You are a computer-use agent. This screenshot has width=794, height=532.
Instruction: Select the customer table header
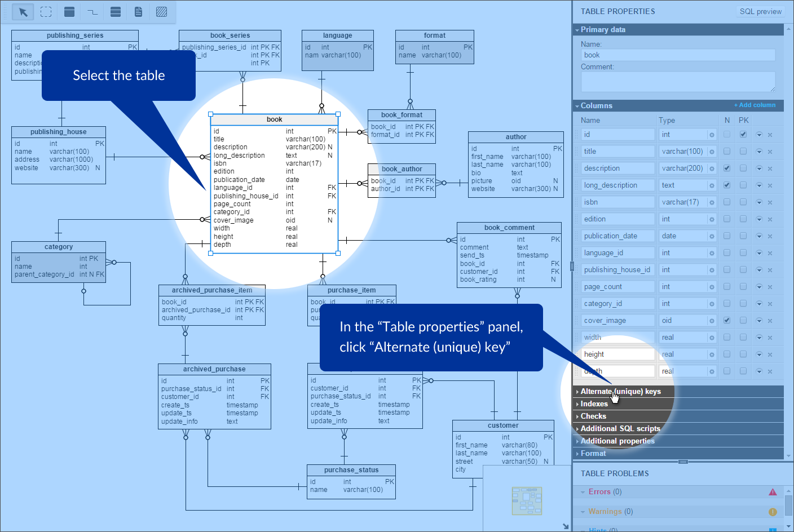(503, 425)
